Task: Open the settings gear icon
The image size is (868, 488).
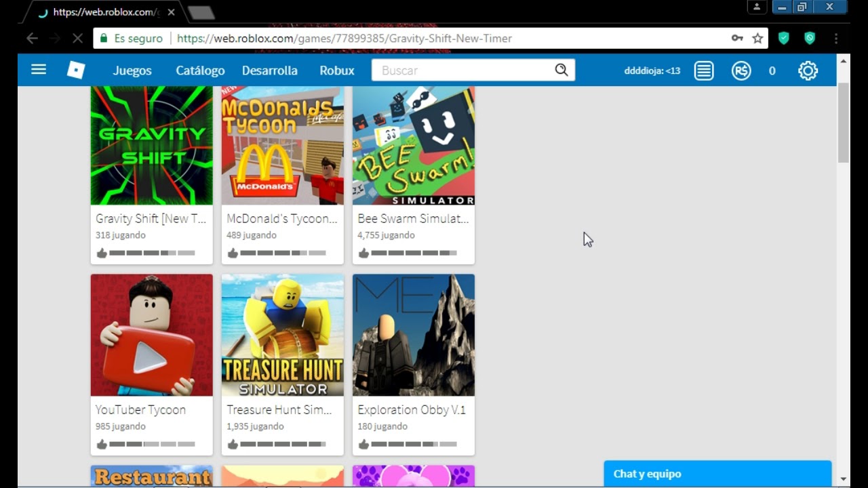Action: tap(808, 70)
